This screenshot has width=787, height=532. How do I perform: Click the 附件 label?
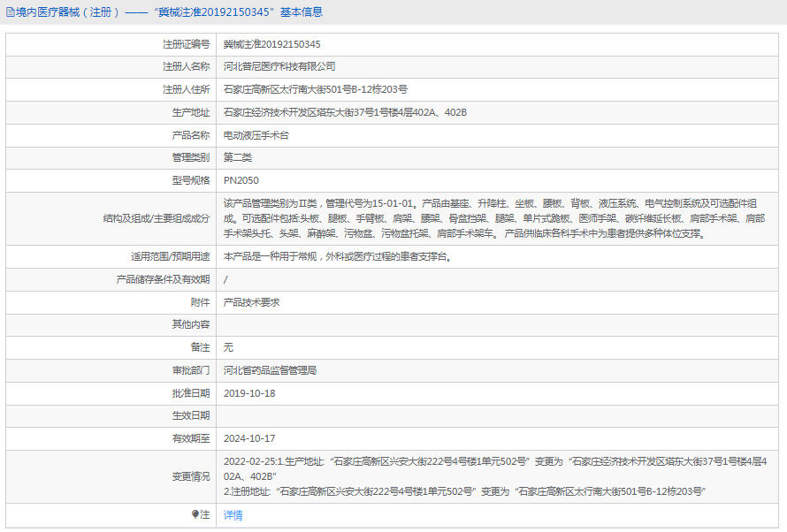click(200, 302)
